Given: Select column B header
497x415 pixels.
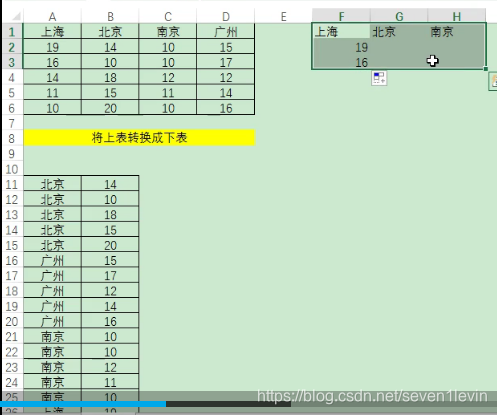Looking at the screenshot, I should 110,16.
